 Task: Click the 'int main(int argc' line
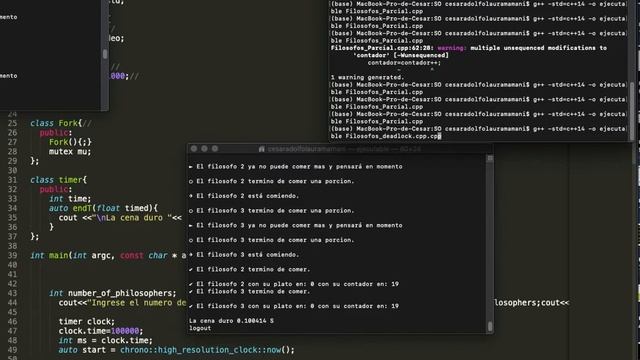pyautogui.click(x=108, y=256)
